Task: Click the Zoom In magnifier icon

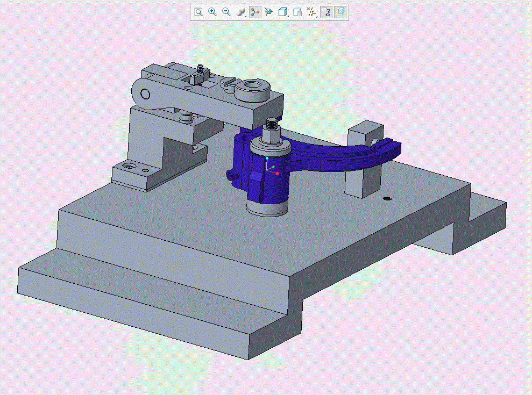Action: 212,12
